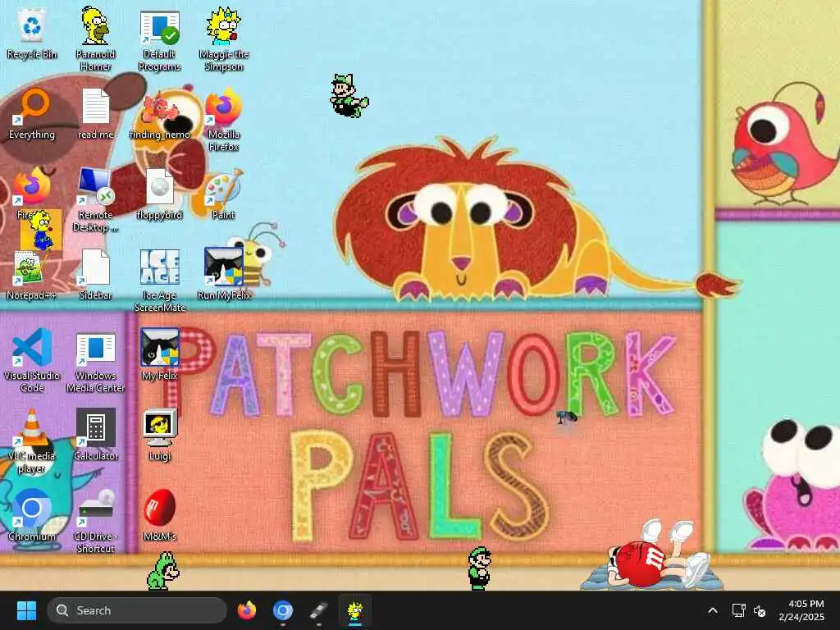Open the Default Programs shortcut
Screen dimensions: 840x630
(x=160, y=41)
